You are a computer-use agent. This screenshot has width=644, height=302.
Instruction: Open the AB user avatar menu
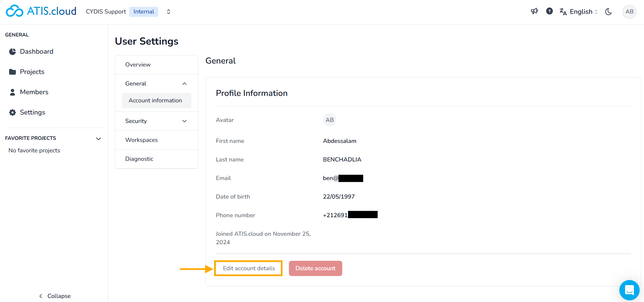click(629, 11)
